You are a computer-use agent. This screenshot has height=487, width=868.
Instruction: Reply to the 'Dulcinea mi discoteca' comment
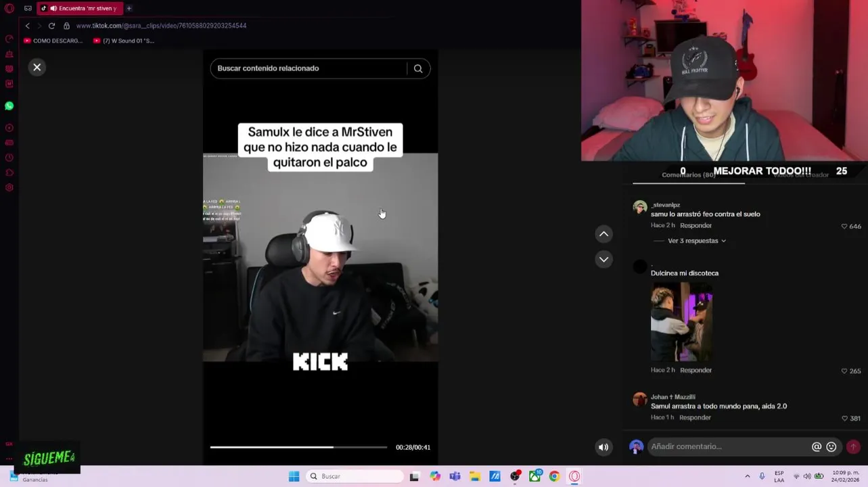695,370
